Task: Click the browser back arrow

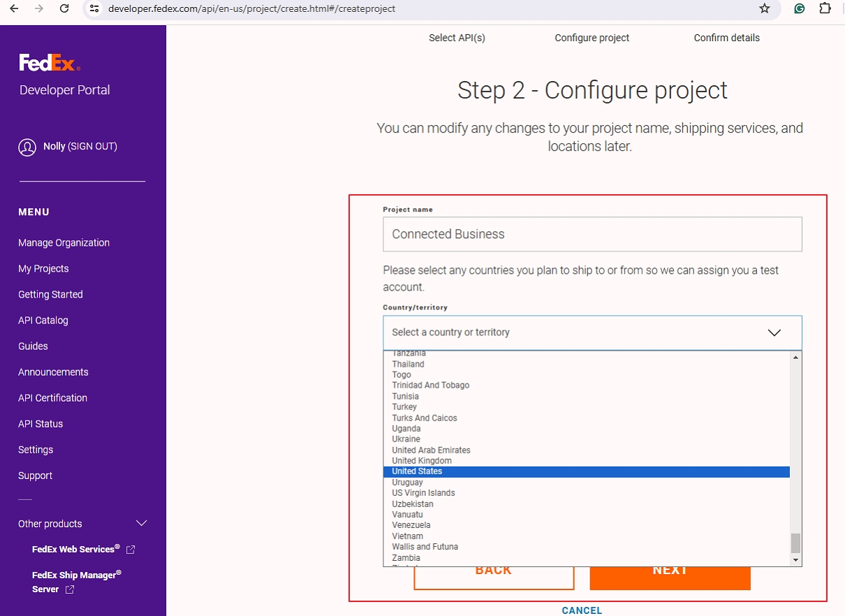Action: tap(14, 8)
